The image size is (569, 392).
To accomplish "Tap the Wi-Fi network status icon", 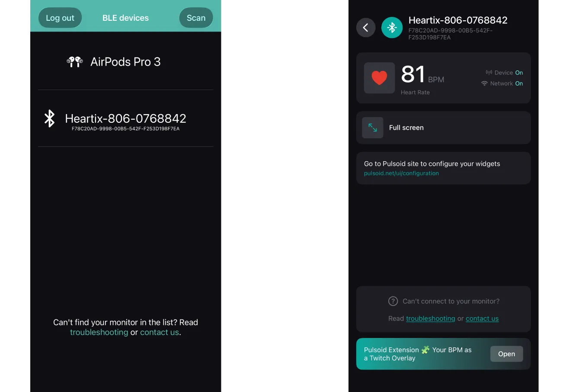I will tap(485, 83).
